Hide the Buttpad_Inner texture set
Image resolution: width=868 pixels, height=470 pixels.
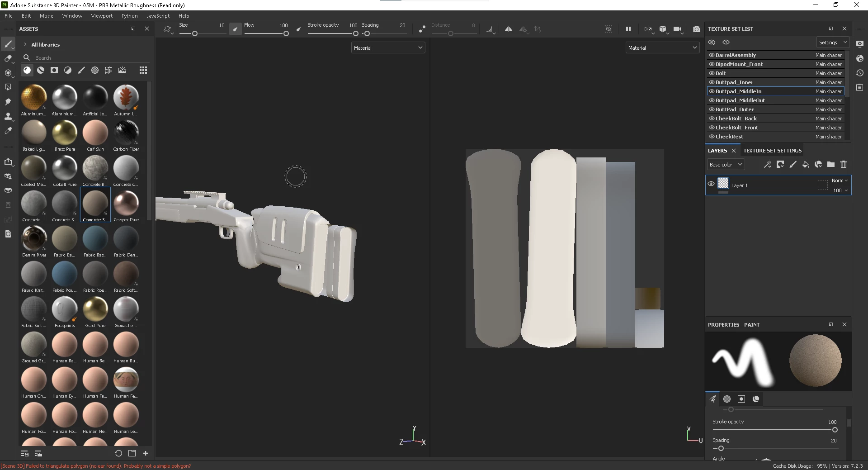point(712,82)
